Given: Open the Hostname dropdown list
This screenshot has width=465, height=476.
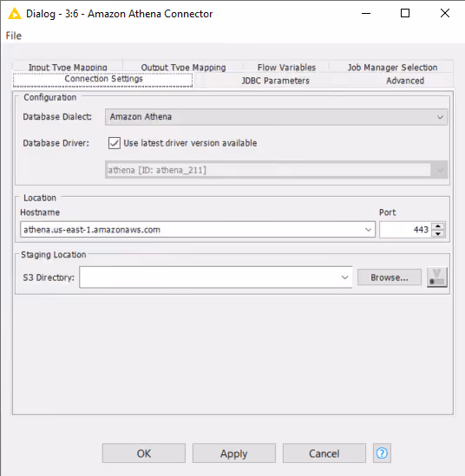Looking at the screenshot, I should click(x=368, y=230).
